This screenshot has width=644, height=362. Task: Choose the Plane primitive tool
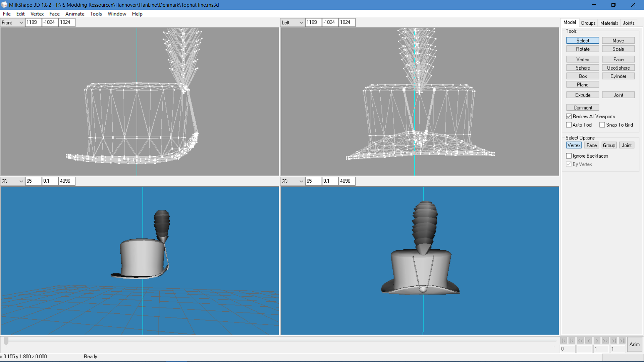coord(583,84)
